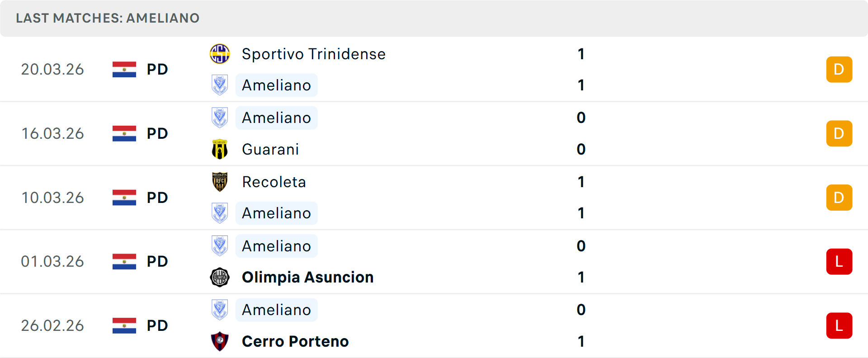Click the Paraguay flag beside the Cerro Porteno match
This screenshot has height=358, width=868.
pos(124,325)
